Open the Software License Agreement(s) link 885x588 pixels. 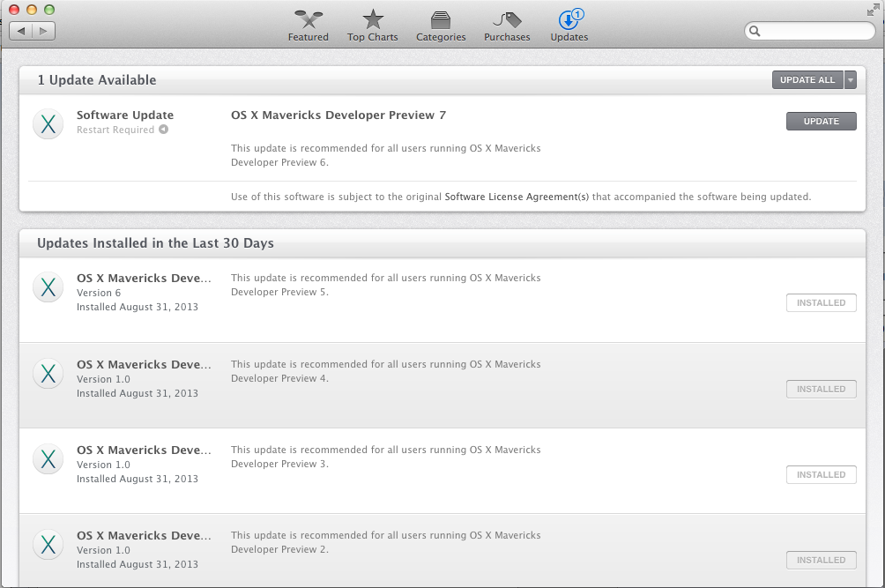(x=517, y=197)
